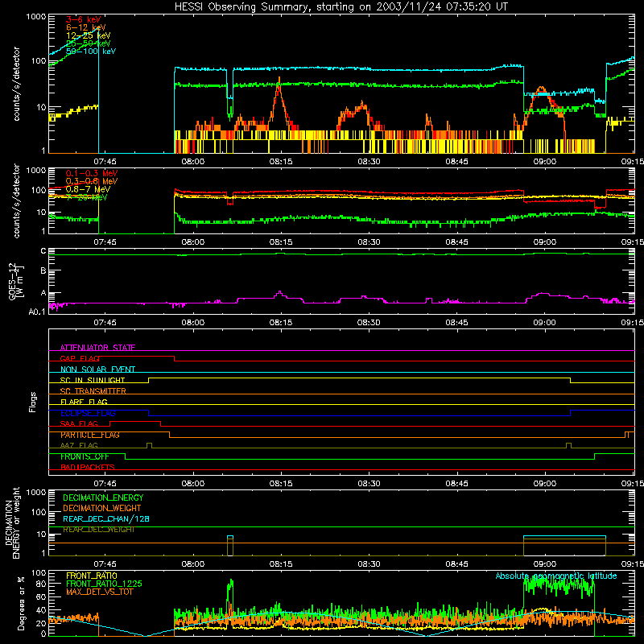Pick the "0.3-0.8 MeV" legend entry
644x644 pixels.
(x=92, y=181)
